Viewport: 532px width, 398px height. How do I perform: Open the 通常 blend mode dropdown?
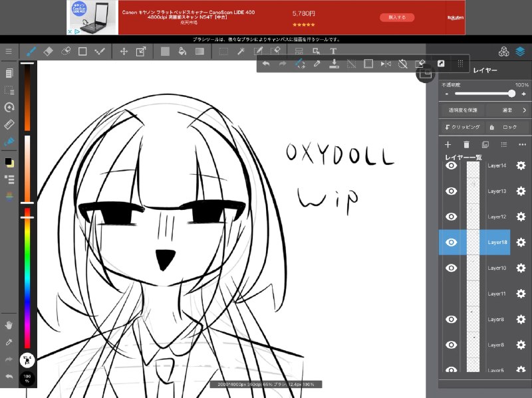(x=507, y=110)
